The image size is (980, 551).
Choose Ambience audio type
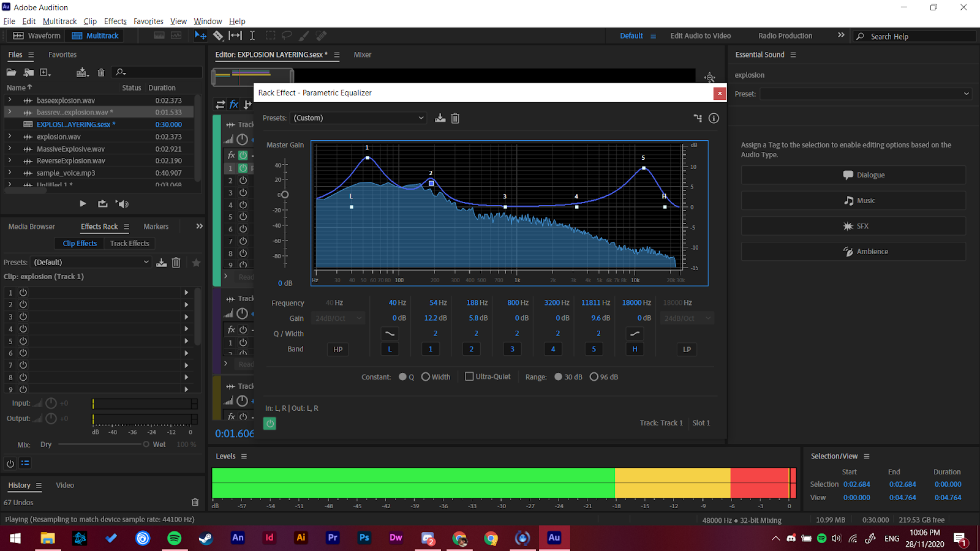pyautogui.click(x=853, y=252)
